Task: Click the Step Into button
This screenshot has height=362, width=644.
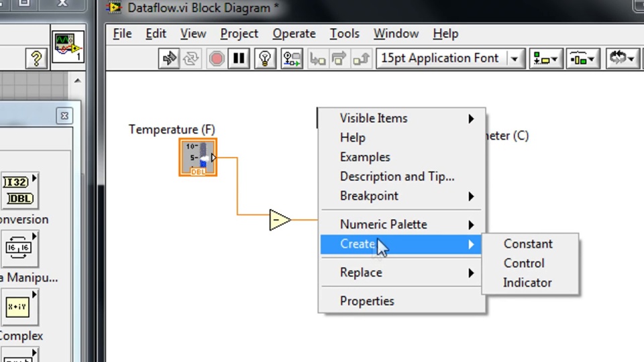Action: [x=317, y=59]
